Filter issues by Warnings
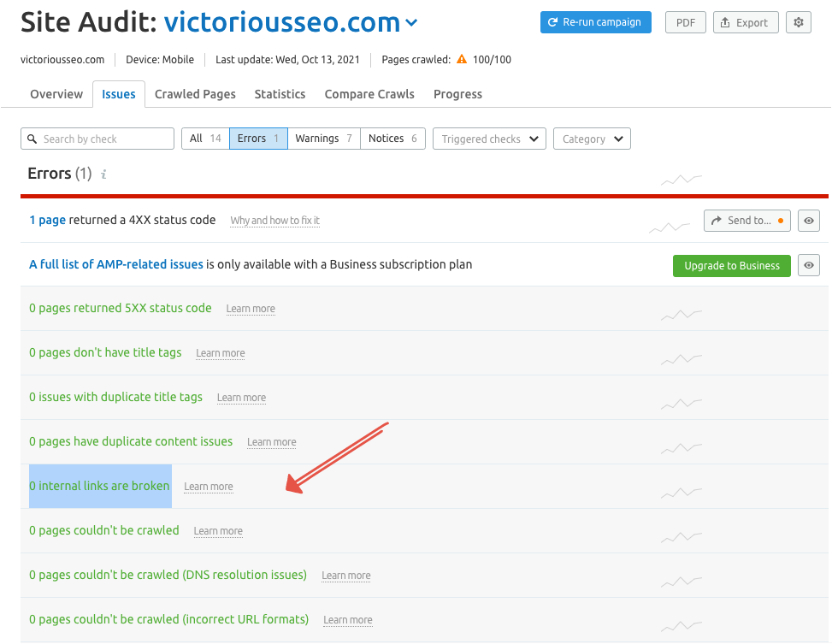The image size is (832, 644). [x=323, y=139]
